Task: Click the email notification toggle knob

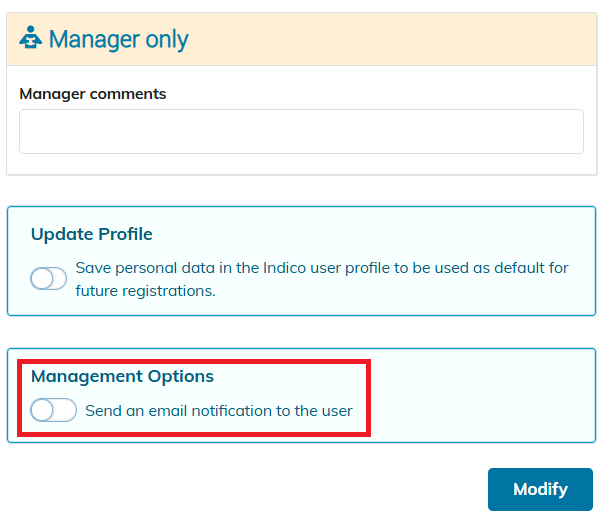Action: pyautogui.click(x=42, y=410)
